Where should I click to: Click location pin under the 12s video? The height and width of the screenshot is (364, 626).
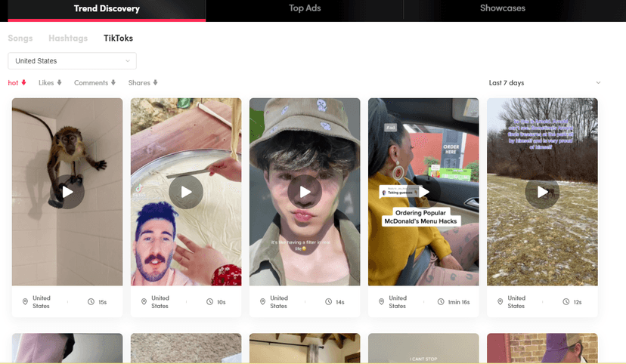tap(500, 302)
